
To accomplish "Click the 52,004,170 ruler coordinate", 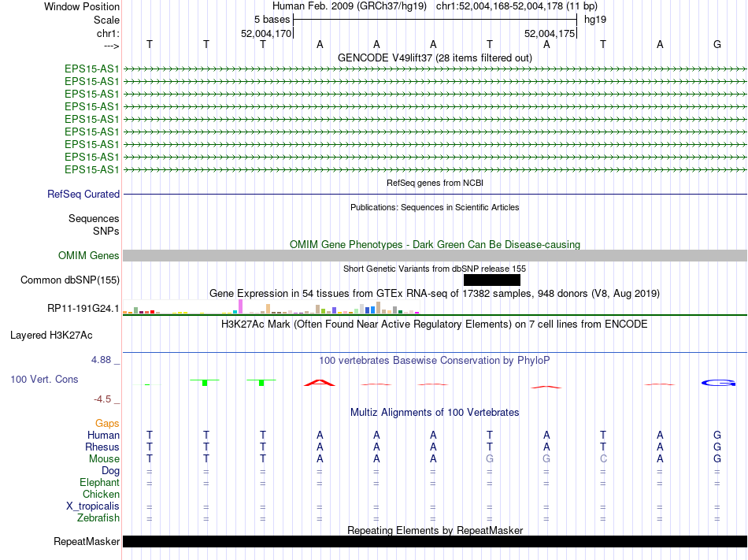I will pos(265,33).
